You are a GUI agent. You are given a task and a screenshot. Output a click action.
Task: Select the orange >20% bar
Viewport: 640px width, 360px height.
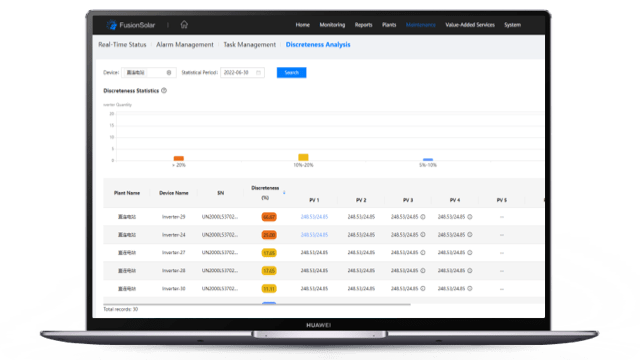(x=179, y=158)
